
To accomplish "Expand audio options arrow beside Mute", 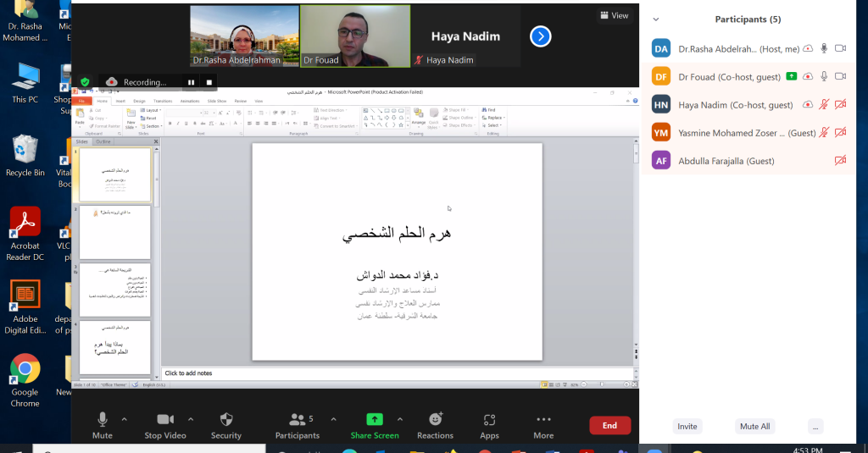I will (125, 419).
